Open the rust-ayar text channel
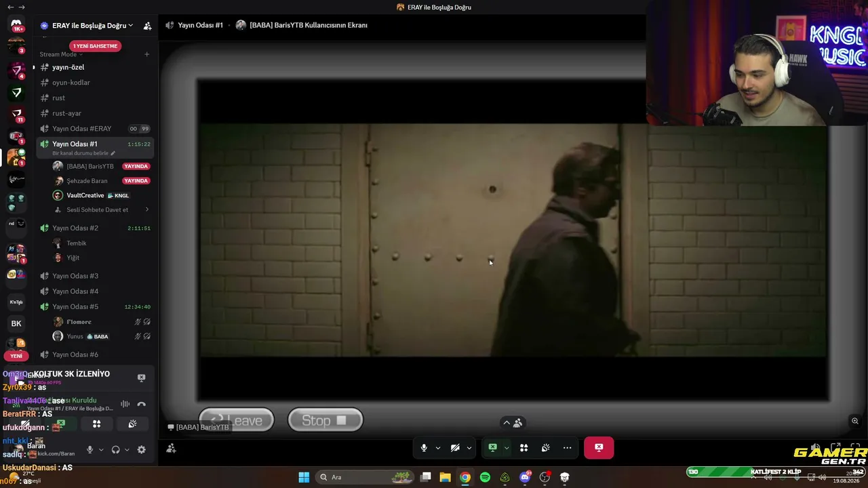Image resolution: width=868 pixels, height=488 pixels. (94, 113)
